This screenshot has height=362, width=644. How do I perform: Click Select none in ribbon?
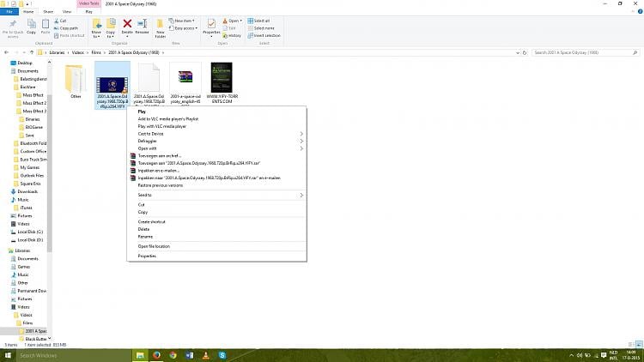261,28
